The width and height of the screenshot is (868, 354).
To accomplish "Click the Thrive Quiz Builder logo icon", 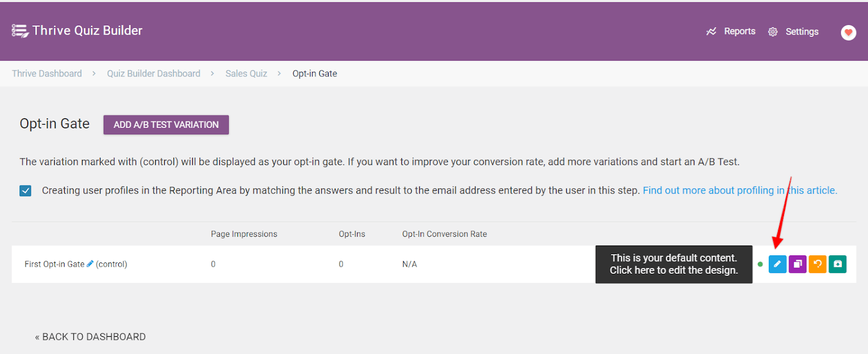I will [x=20, y=31].
